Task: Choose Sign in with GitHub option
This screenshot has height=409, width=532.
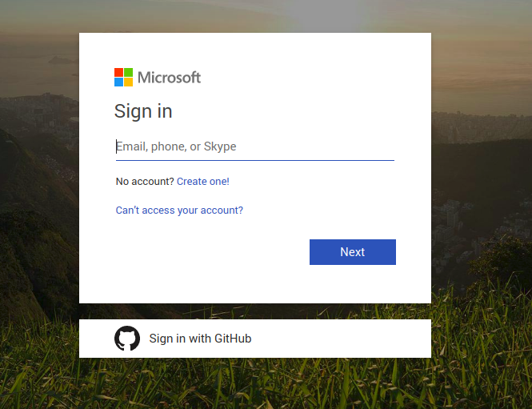Action: (255, 339)
